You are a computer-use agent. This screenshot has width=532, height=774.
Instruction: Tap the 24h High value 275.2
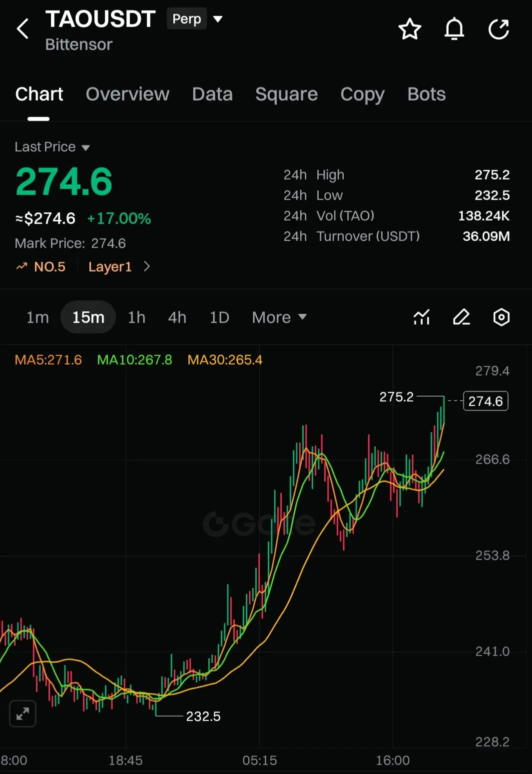(x=492, y=174)
